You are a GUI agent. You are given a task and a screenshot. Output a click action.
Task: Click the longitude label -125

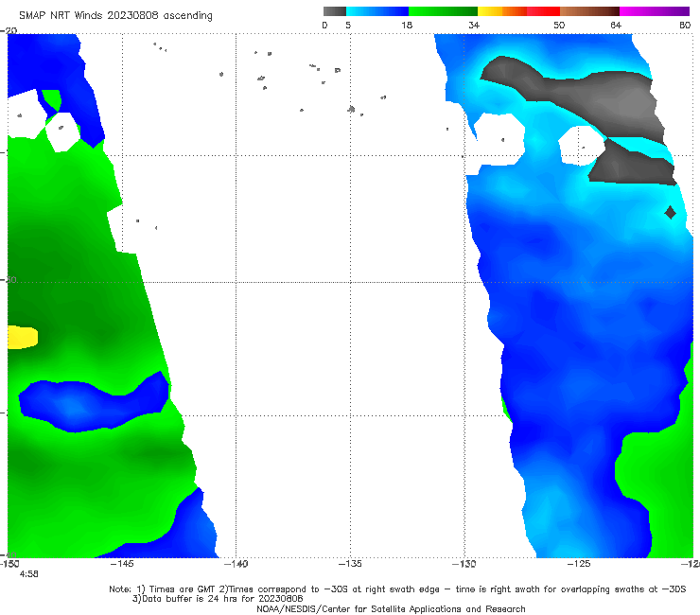point(579,564)
